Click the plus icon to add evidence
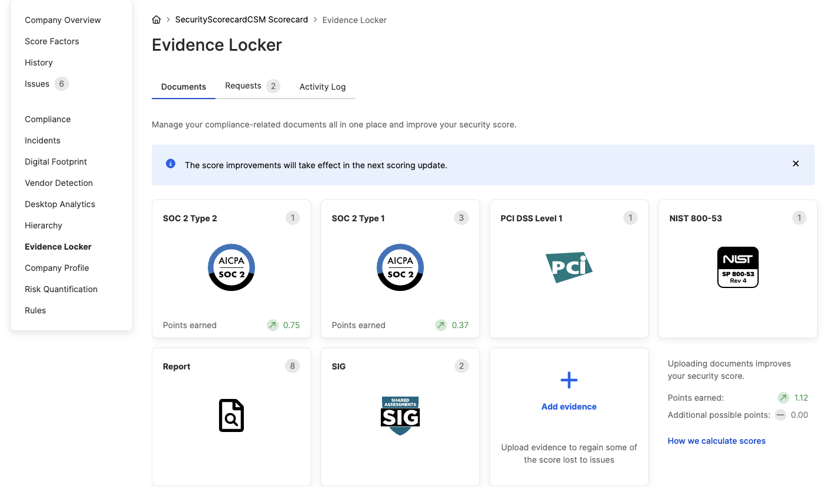 click(x=569, y=380)
